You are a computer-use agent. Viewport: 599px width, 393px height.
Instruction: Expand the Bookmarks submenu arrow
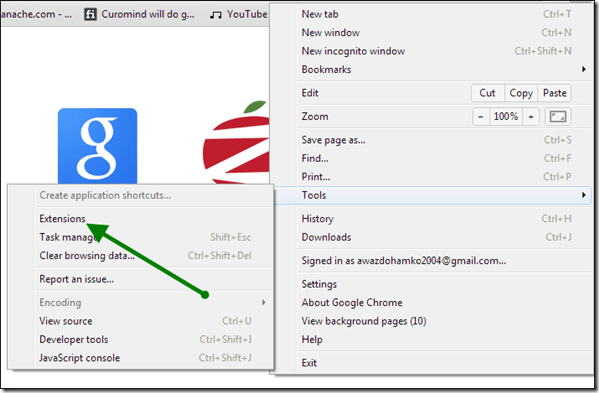pyautogui.click(x=583, y=69)
